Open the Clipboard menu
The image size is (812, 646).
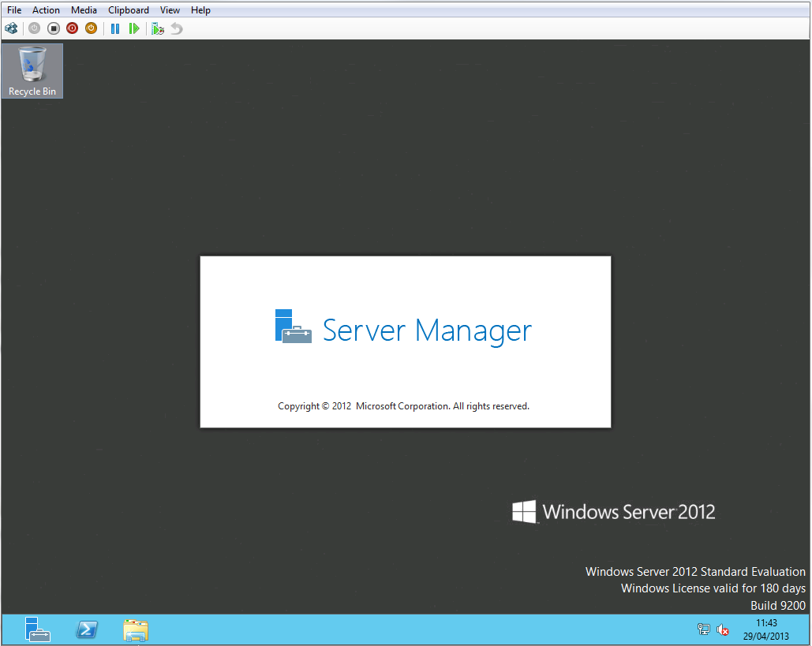pyautogui.click(x=129, y=10)
